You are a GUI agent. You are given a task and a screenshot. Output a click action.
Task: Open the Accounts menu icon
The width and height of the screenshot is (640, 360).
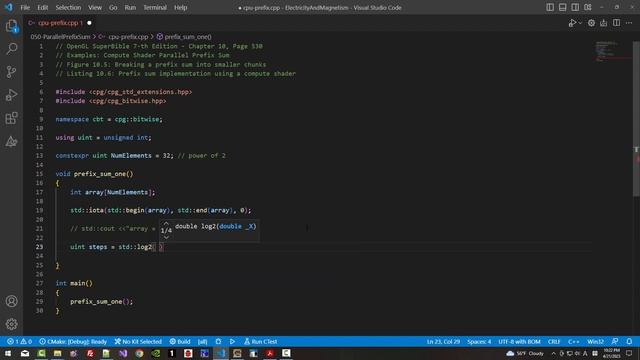11,301
